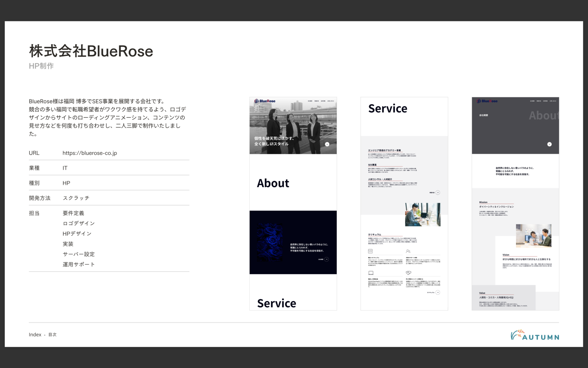Open the https://bluerose-co.jp URL

(90, 153)
